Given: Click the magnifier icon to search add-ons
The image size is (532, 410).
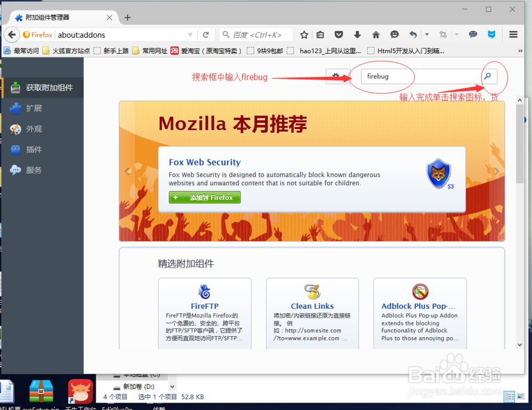Looking at the screenshot, I should pyautogui.click(x=487, y=76).
